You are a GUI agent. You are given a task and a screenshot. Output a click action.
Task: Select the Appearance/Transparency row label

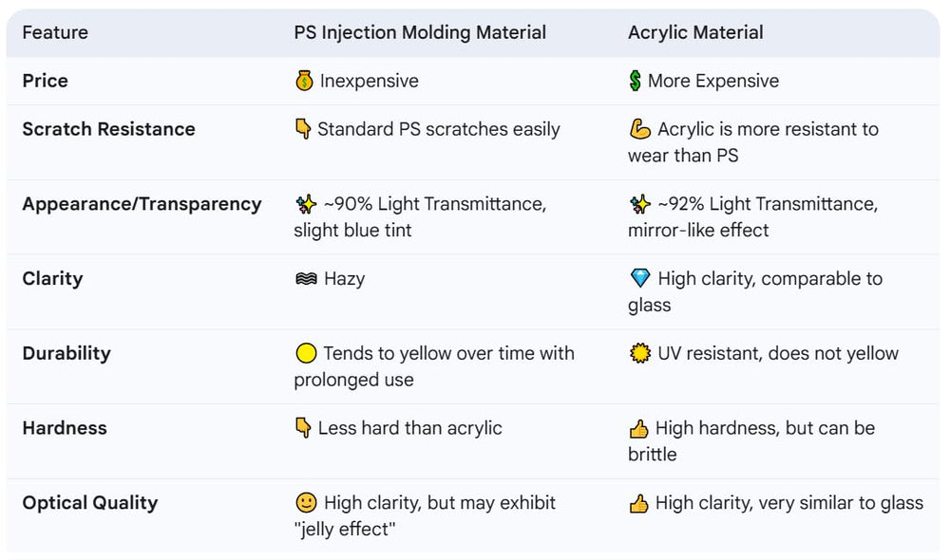142,204
